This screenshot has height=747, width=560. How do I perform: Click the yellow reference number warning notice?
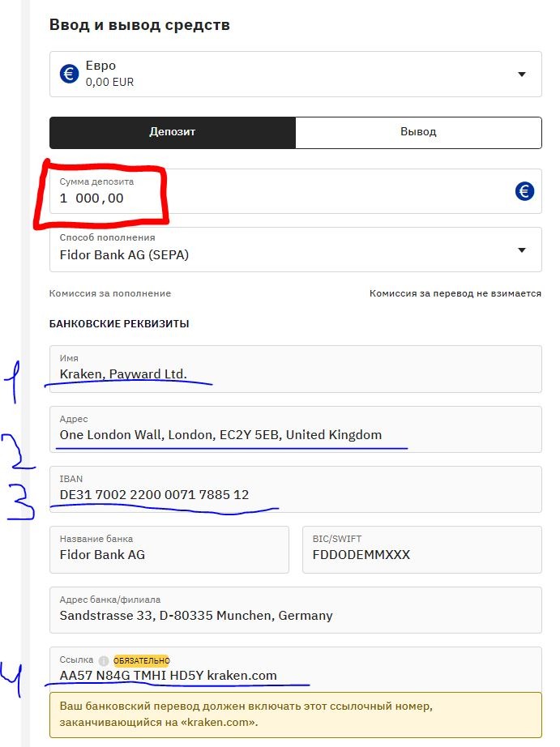point(296,715)
